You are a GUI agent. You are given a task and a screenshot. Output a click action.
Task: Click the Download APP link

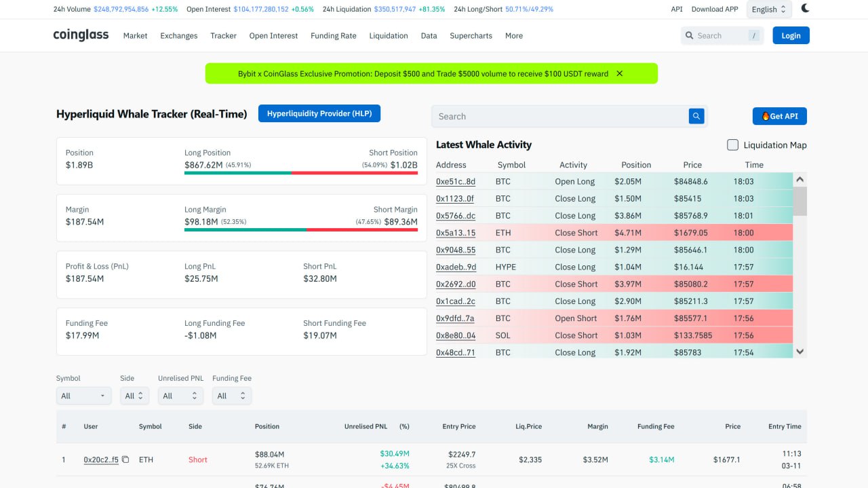pyautogui.click(x=715, y=9)
